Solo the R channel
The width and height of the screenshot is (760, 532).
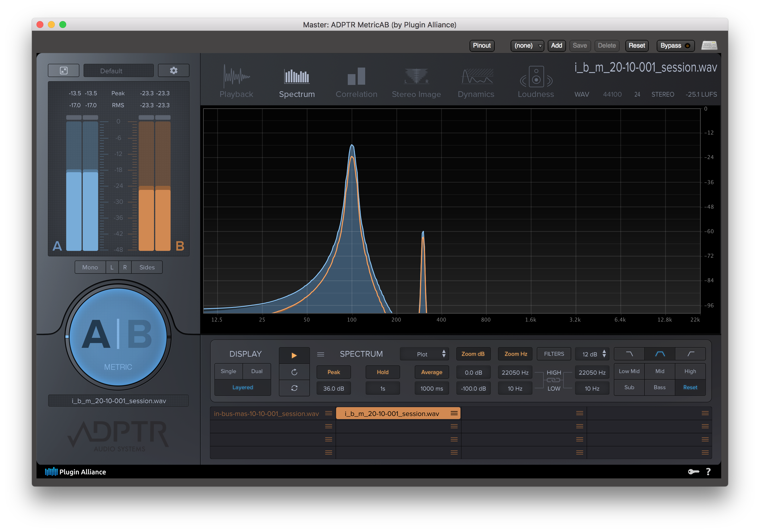[125, 267]
